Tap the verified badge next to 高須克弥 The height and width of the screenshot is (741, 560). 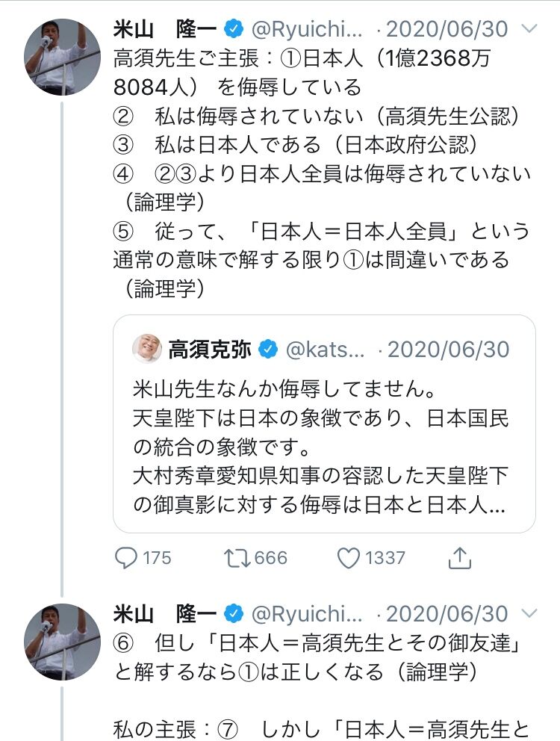point(267,349)
